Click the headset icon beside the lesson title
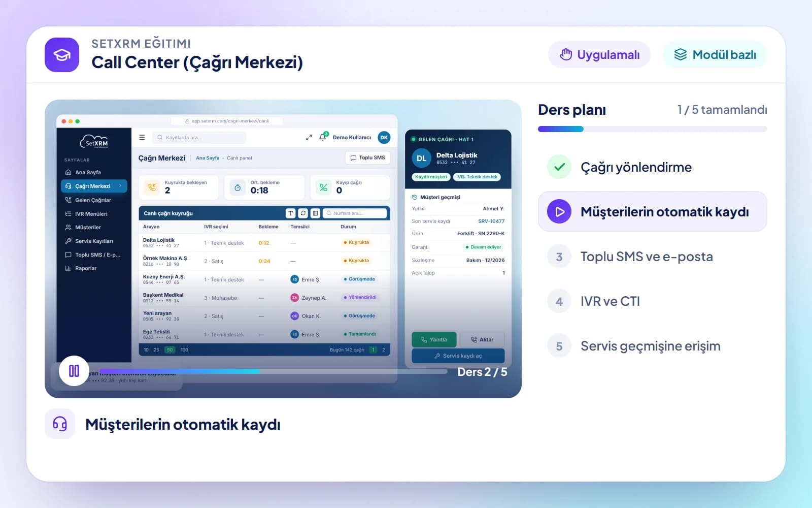This screenshot has width=812, height=508. [x=60, y=424]
